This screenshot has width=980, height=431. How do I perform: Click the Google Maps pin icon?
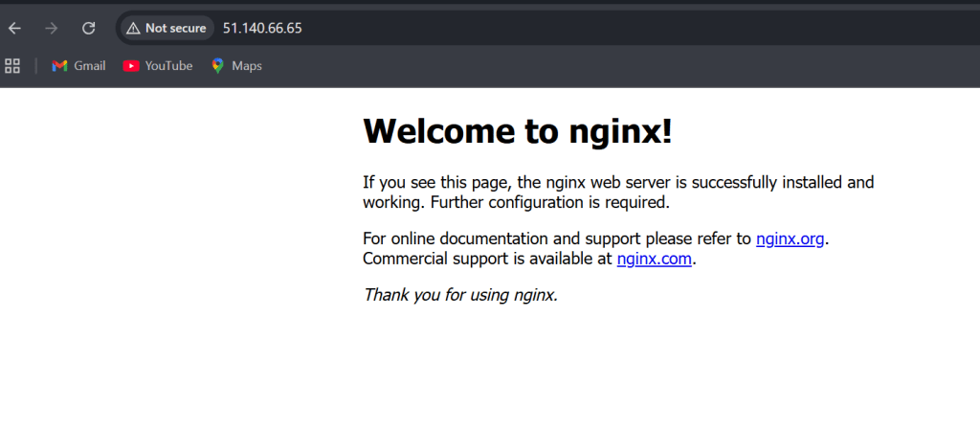point(218,66)
